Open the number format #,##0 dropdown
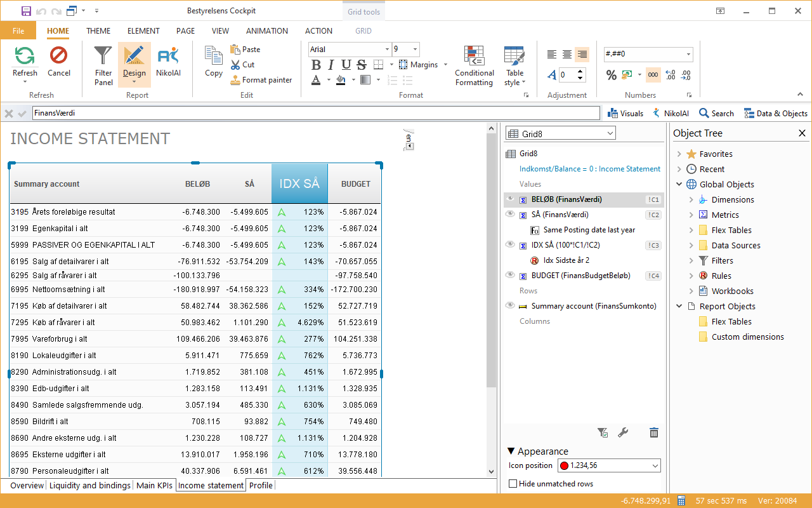Screen dimensions: 812x508 click(688, 55)
